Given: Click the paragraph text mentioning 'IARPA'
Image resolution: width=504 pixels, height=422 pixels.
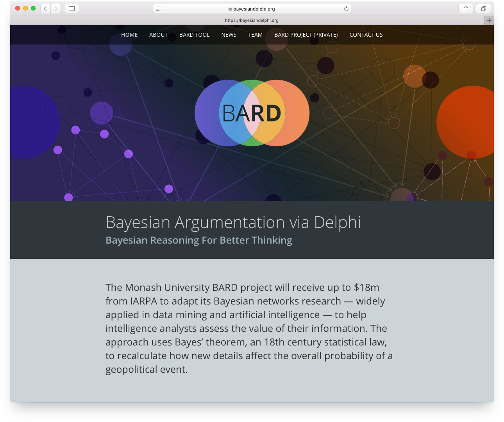Looking at the screenshot, I should (249, 328).
